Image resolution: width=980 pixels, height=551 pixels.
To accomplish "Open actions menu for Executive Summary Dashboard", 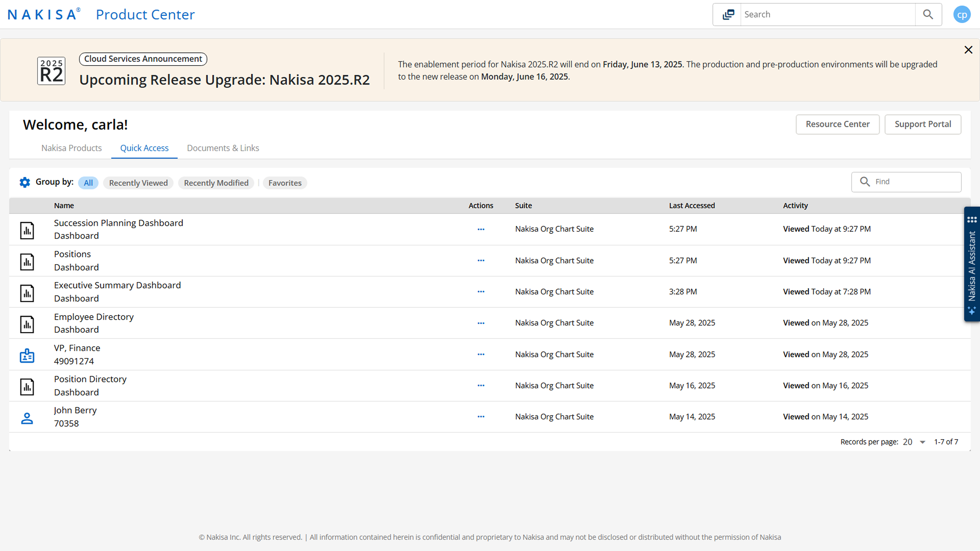I will point(481,292).
